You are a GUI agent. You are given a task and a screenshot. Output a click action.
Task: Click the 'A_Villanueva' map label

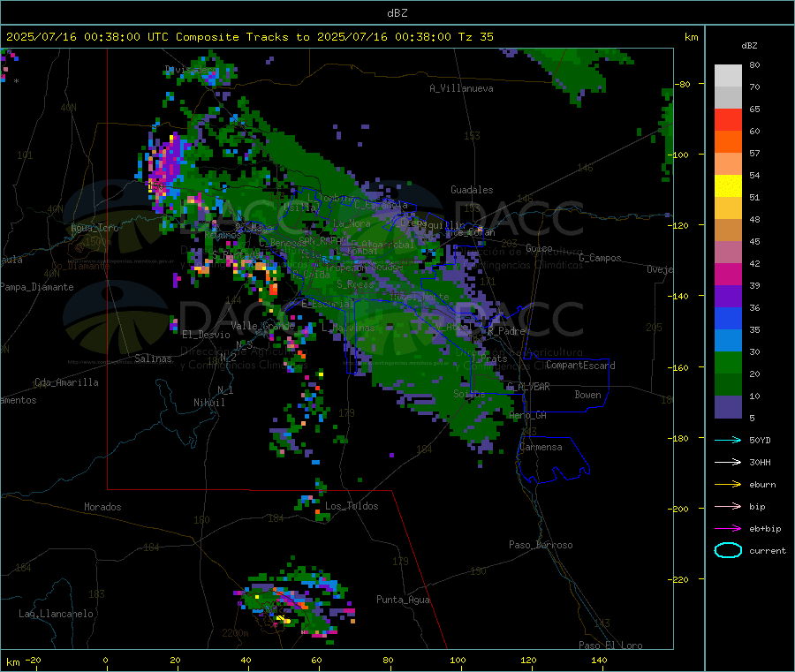461,88
